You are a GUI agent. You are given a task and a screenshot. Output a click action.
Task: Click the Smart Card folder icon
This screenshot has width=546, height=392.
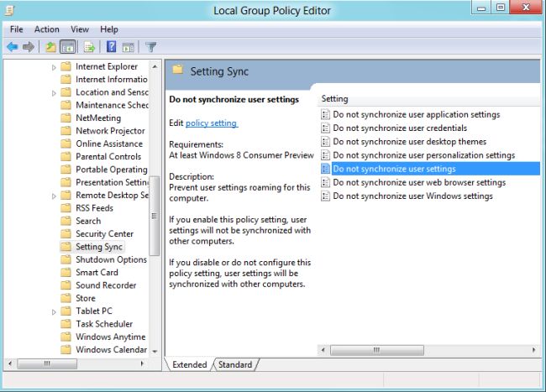(x=66, y=272)
